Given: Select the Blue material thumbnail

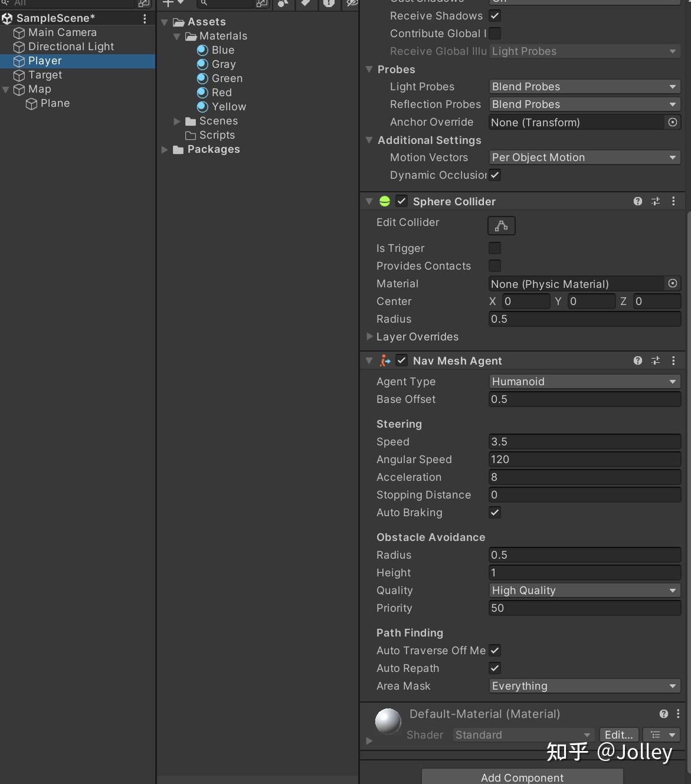Looking at the screenshot, I should (x=202, y=50).
